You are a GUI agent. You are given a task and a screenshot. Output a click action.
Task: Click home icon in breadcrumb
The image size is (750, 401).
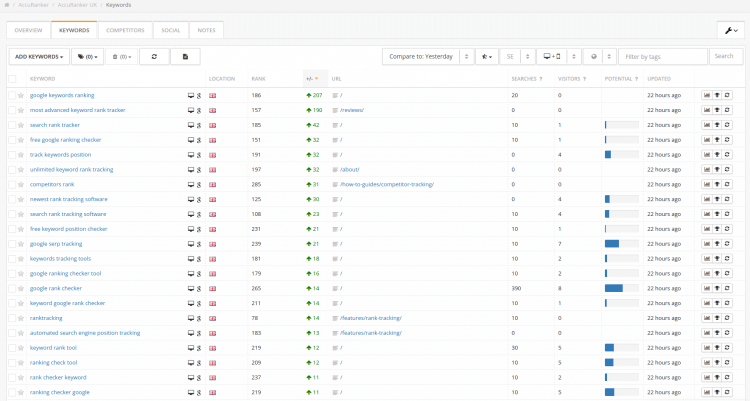(8, 5)
